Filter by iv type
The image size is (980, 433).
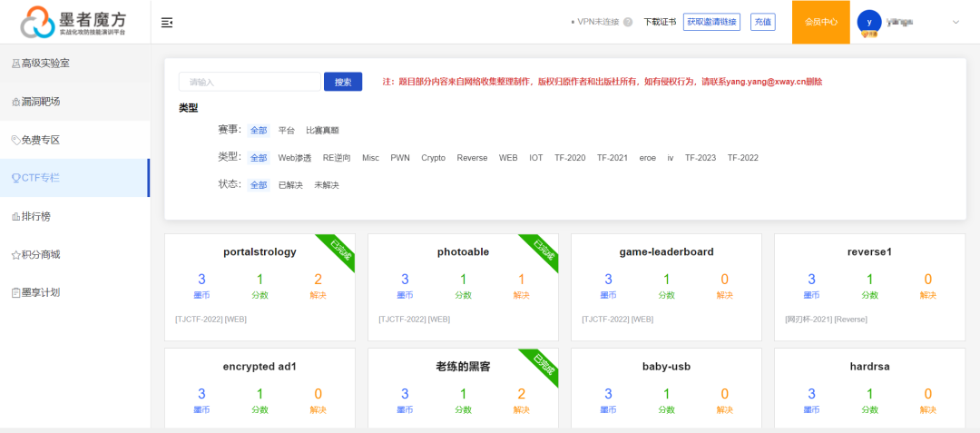[670, 158]
